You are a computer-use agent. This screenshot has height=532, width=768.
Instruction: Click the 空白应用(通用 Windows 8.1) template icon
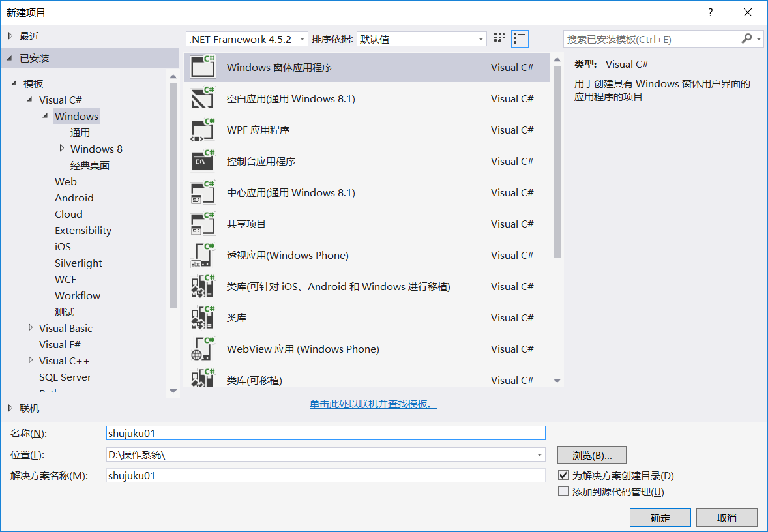point(203,98)
